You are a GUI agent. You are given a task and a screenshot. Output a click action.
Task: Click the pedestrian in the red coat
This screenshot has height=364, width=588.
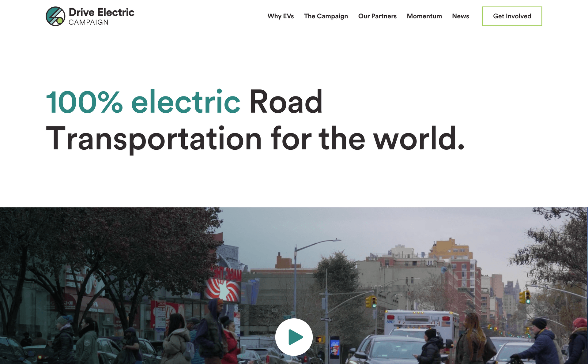230,340
